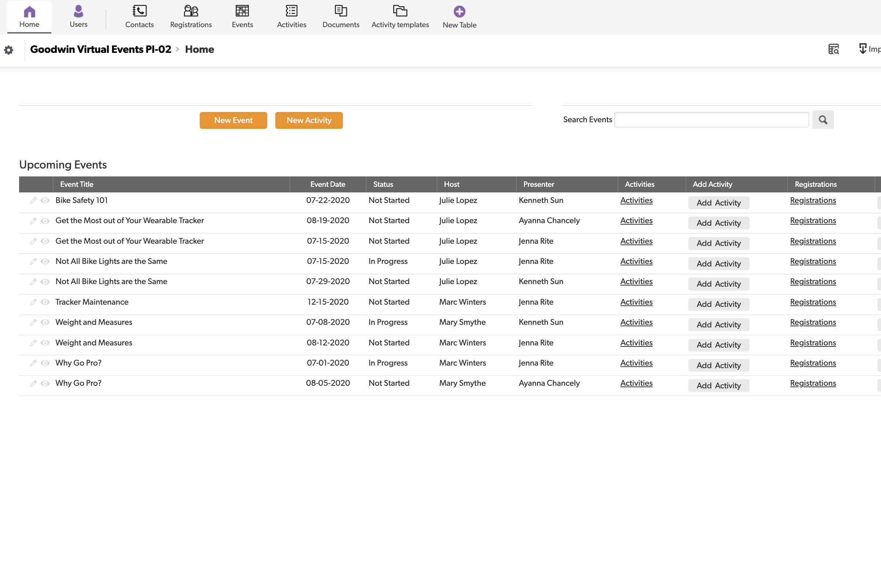Open the Activity templates table

(400, 16)
